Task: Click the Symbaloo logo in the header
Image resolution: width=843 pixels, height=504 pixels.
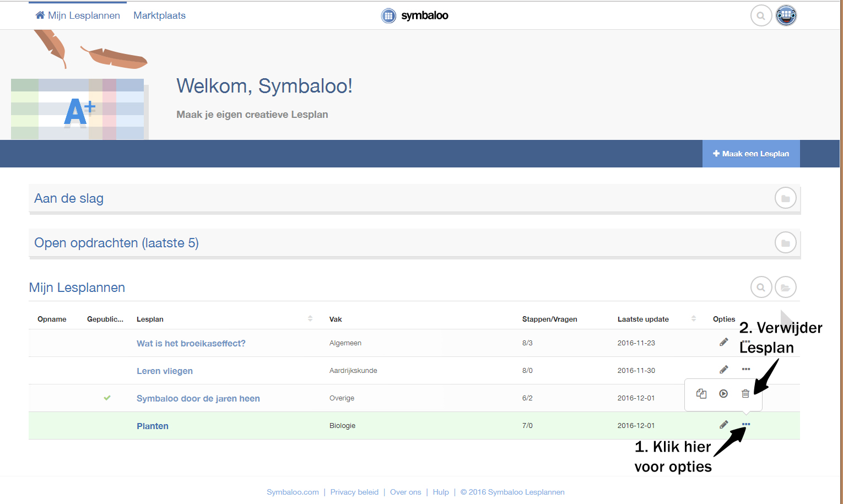Action: pos(414,15)
